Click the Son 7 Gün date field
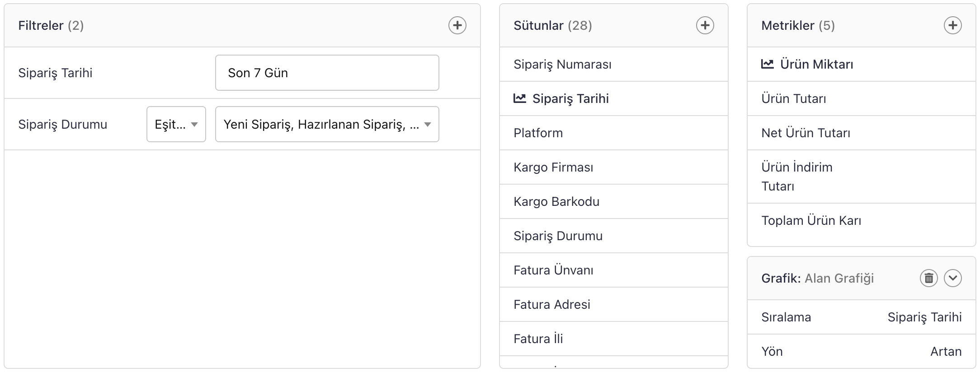 [327, 73]
